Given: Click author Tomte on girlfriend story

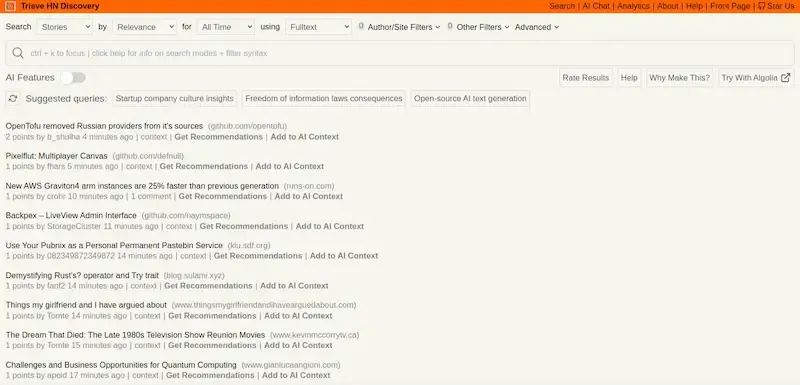Looking at the screenshot, I should tap(58, 316).
